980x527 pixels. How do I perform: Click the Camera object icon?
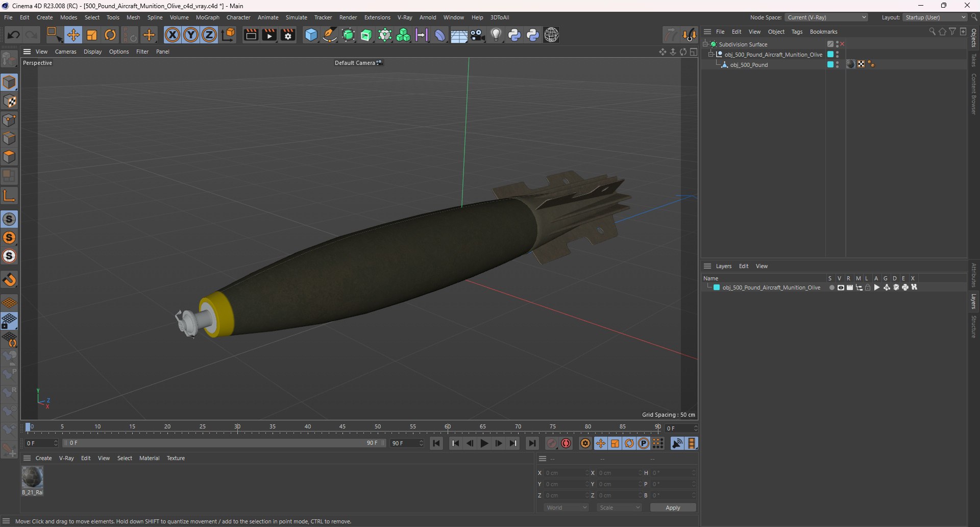pos(478,35)
